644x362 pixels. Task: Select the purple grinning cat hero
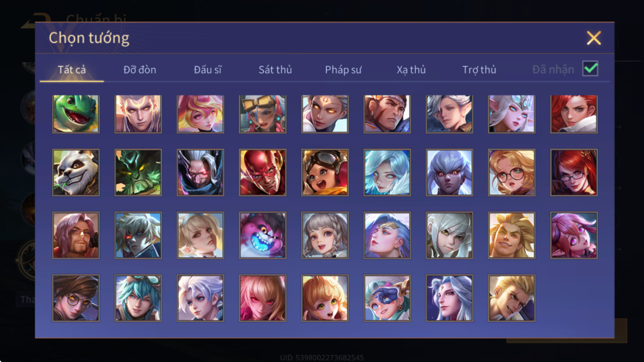pyautogui.click(x=263, y=235)
